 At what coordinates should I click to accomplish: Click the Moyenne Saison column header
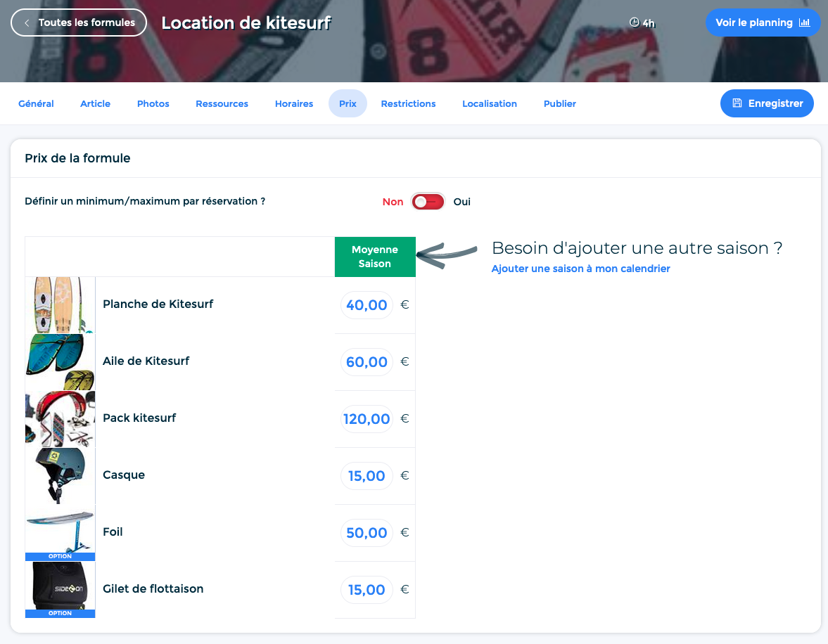point(375,257)
